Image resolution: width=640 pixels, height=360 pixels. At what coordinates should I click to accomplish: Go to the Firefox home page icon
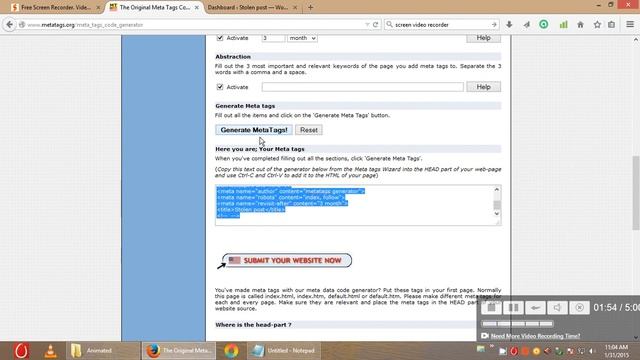(x=580, y=24)
